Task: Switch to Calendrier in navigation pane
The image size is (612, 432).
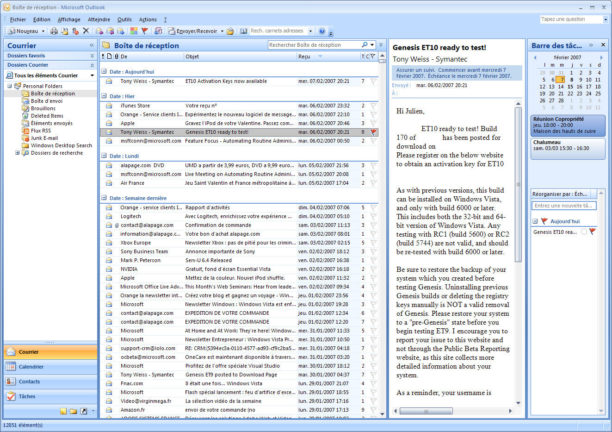Action: (x=50, y=367)
